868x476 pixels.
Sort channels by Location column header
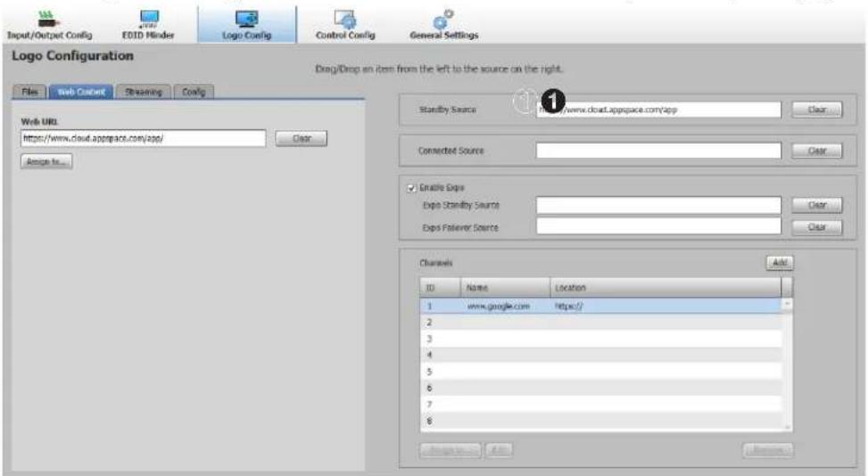pyautogui.click(x=665, y=288)
